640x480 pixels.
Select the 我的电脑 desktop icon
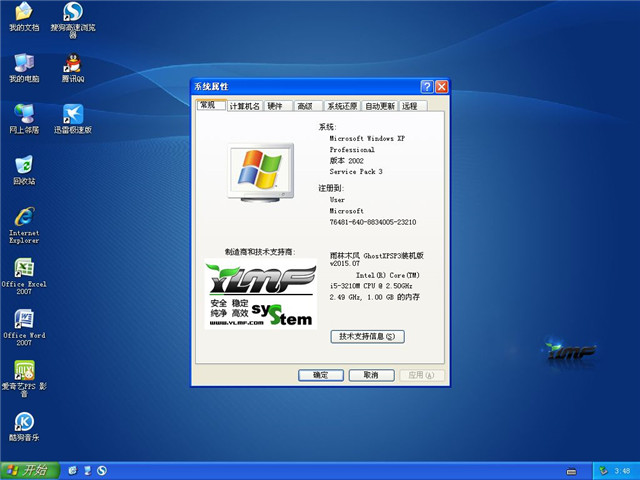(24, 68)
